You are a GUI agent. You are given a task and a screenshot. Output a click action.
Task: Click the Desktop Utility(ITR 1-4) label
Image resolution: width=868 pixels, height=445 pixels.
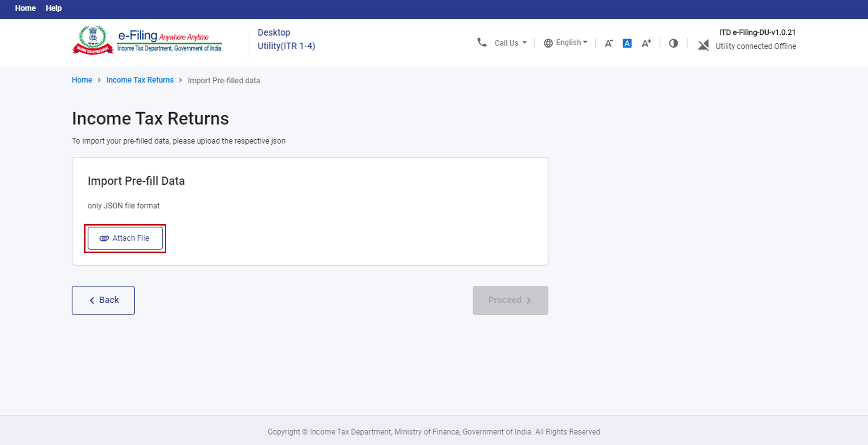(286, 39)
